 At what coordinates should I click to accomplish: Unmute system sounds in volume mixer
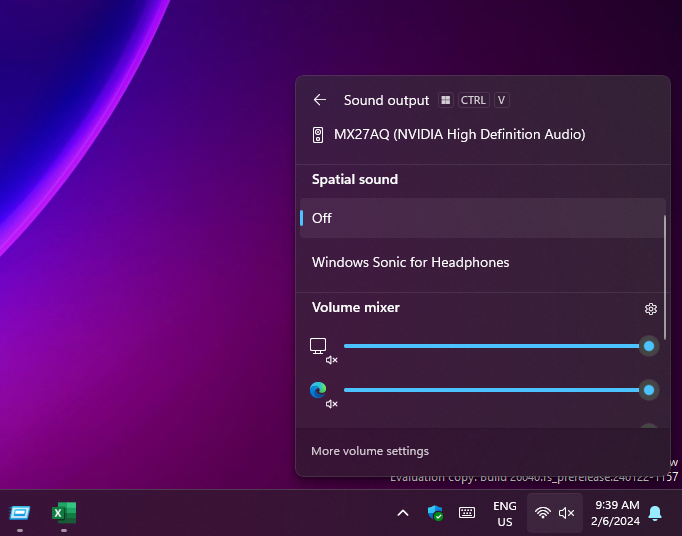[322, 351]
